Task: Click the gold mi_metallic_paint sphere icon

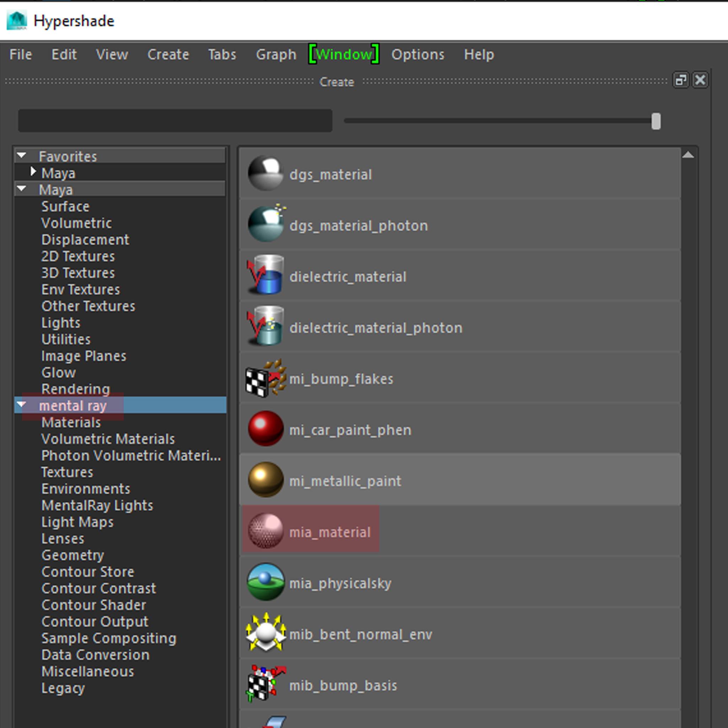Action: 265,480
